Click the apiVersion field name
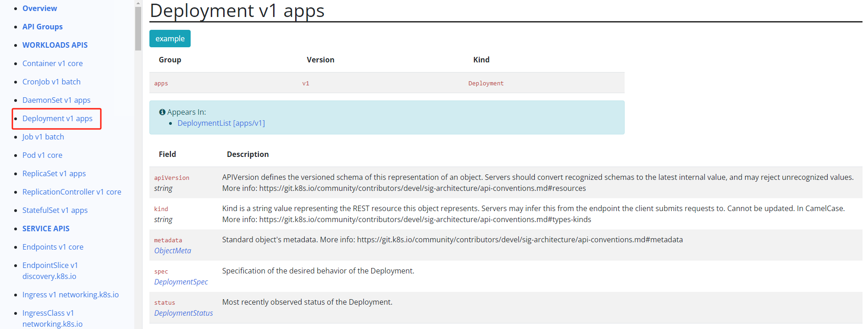868x329 pixels. [x=171, y=178]
